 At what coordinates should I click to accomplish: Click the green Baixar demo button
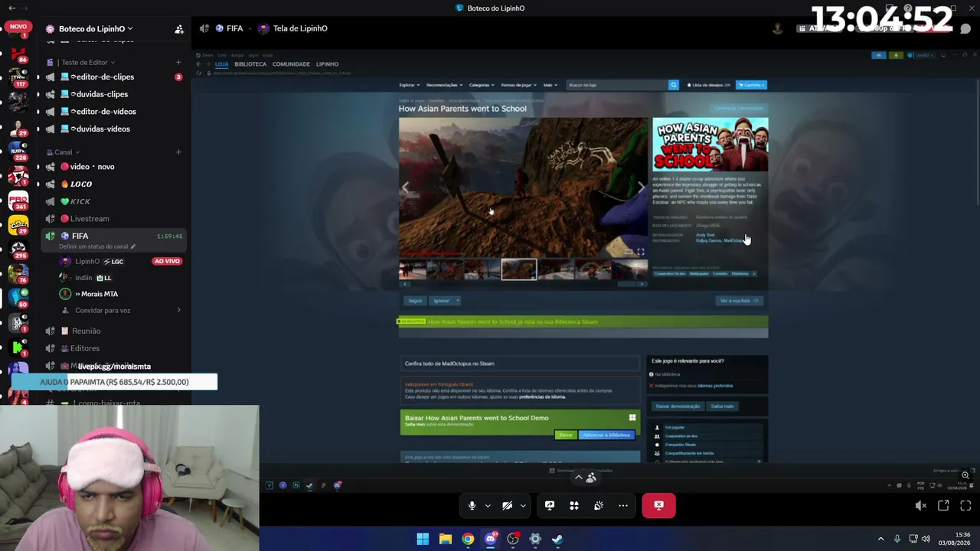coord(565,435)
